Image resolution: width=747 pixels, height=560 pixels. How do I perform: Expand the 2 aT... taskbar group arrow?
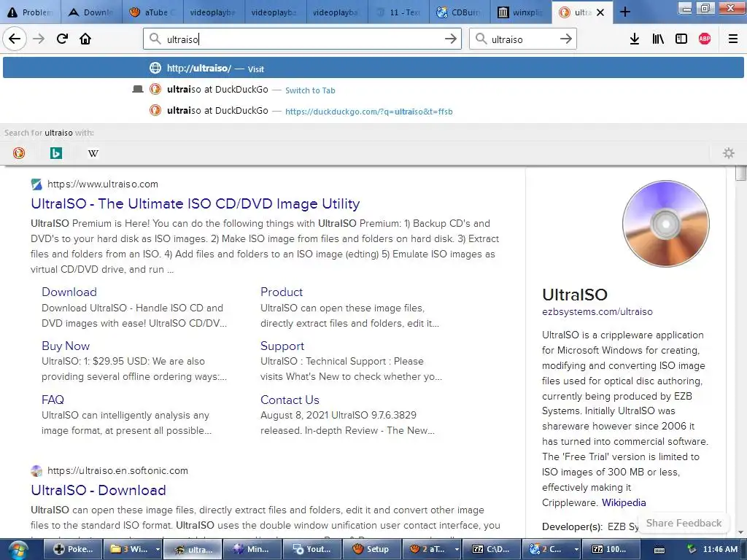coord(456,549)
